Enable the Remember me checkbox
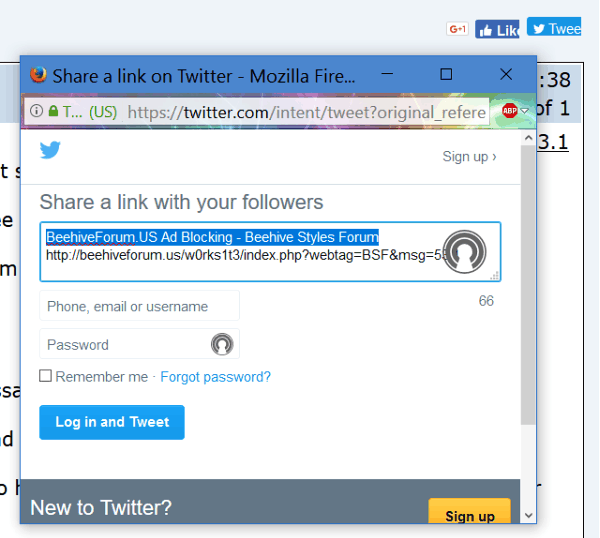 [x=46, y=376]
